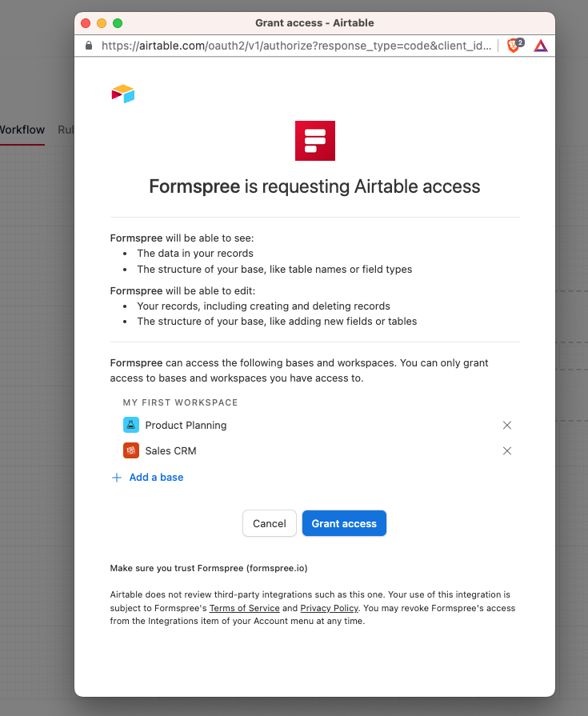This screenshot has width=588, height=716.
Task: Remove Product Planning base from access
Action: [x=506, y=426]
